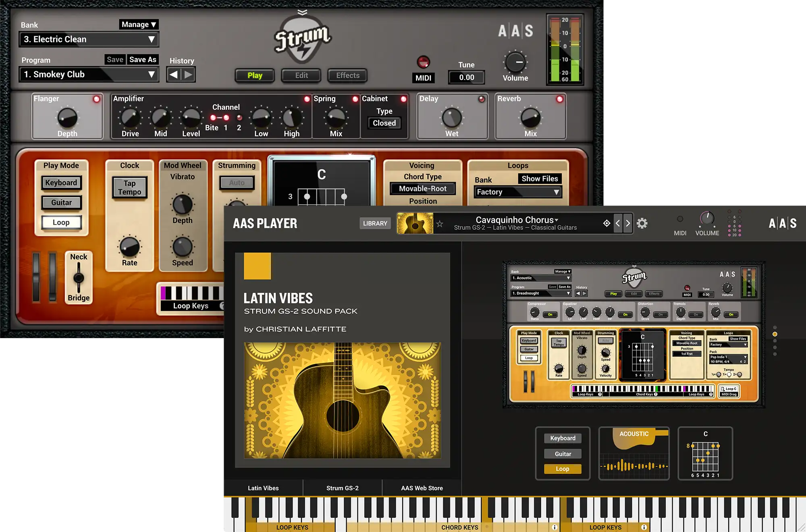
Task: Open Cavaquinho Chorus preset name dropdown
Action: pyautogui.click(x=517, y=220)
